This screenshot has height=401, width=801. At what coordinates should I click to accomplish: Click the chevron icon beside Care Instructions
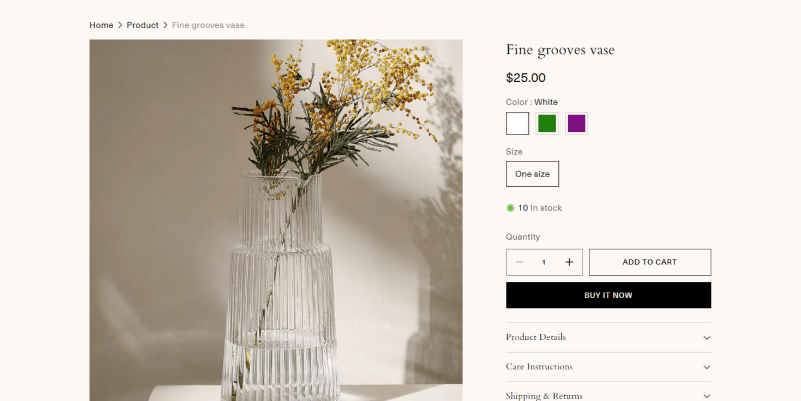click(x=706, y=367)
